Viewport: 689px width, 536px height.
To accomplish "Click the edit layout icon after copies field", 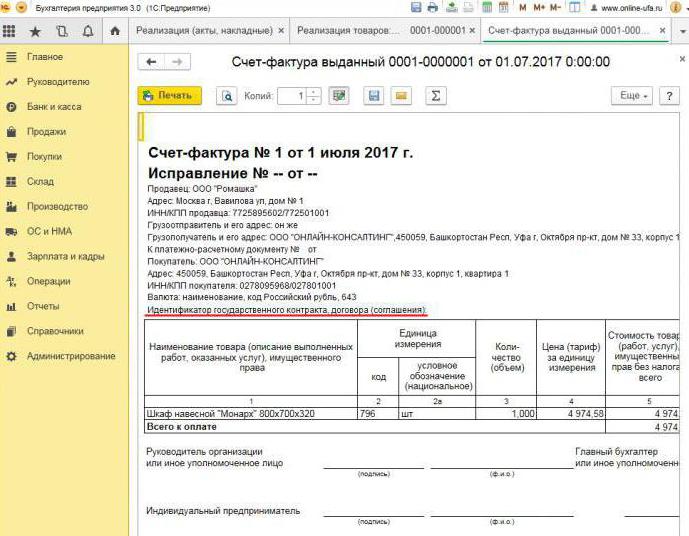I will pos(339,96).
